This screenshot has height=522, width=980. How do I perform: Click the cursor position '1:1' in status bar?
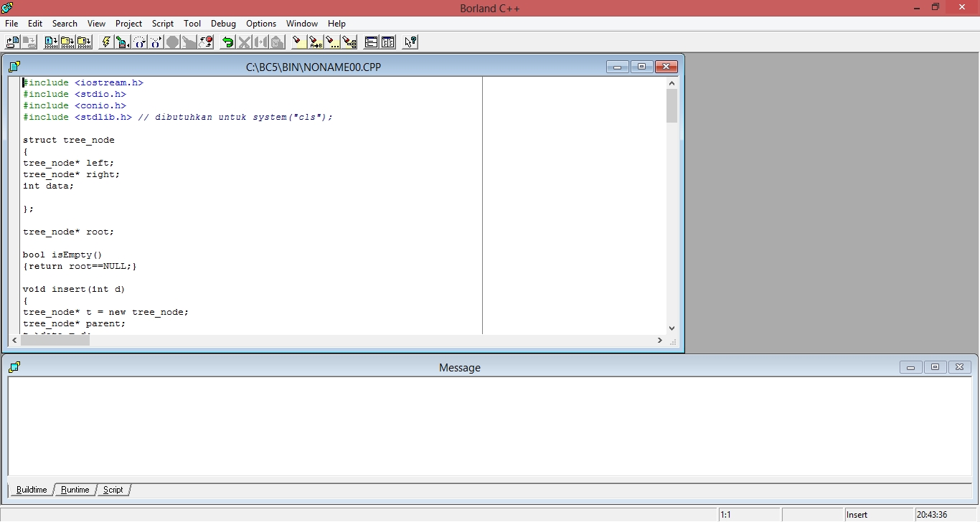[x=725, y=515]
